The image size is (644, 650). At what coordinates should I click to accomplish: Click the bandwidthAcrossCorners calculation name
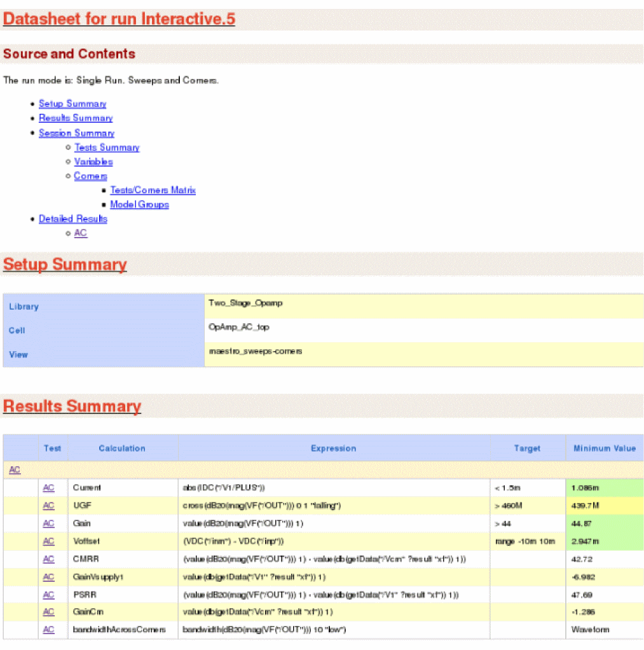click(x=120, y=630)
